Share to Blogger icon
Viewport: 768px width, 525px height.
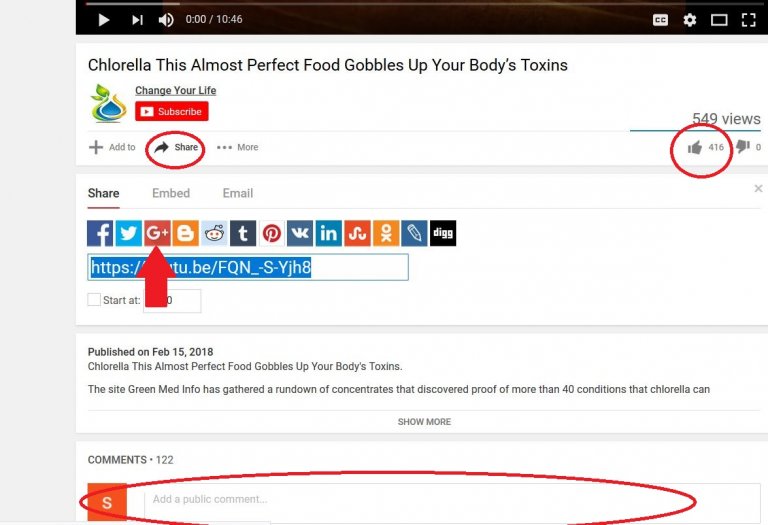coord(186,233)
